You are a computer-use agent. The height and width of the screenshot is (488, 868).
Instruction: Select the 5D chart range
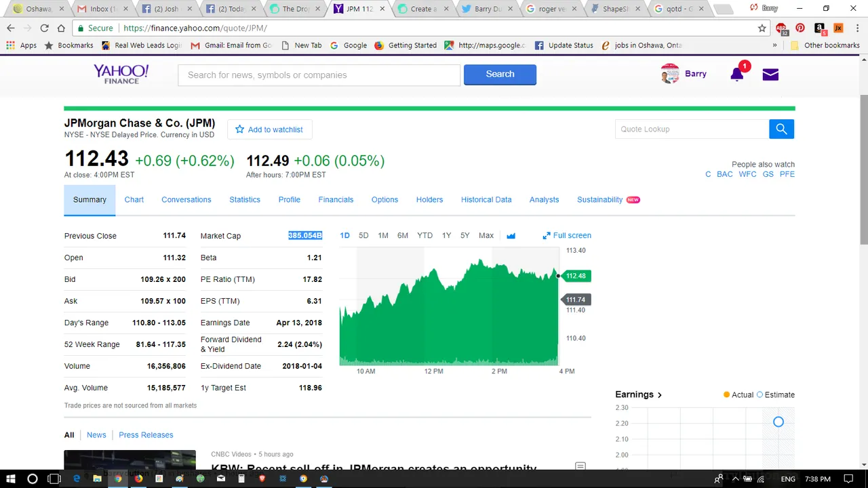363,236
